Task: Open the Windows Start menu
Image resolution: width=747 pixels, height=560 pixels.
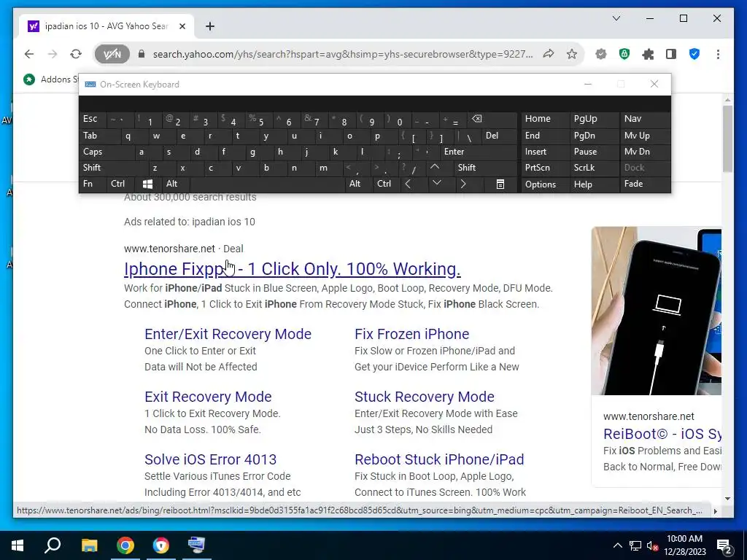Action: click(x=18, y=545)
